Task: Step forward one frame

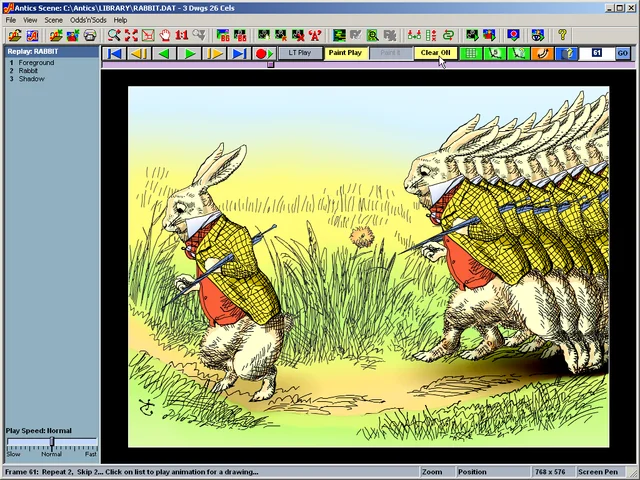Action: pyautogui.click(x=214, y=53)
